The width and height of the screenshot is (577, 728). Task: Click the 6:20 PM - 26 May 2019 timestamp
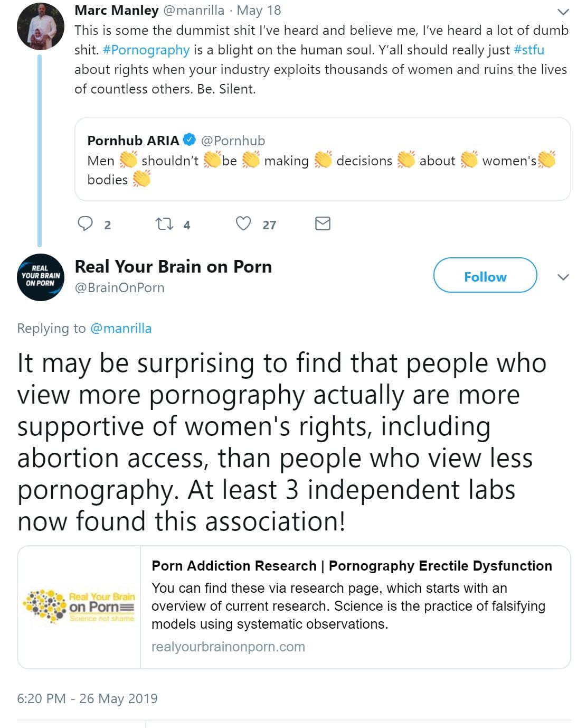(87, 698)
